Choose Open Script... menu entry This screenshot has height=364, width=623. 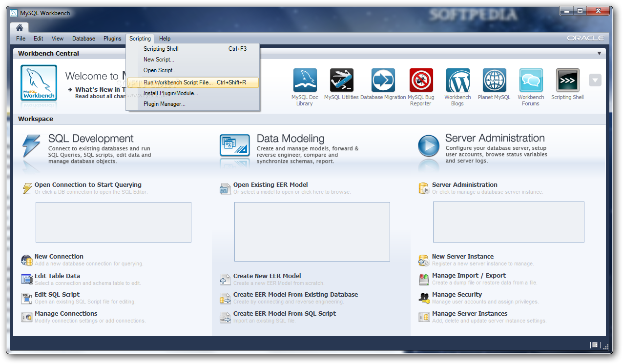[193, 70]
